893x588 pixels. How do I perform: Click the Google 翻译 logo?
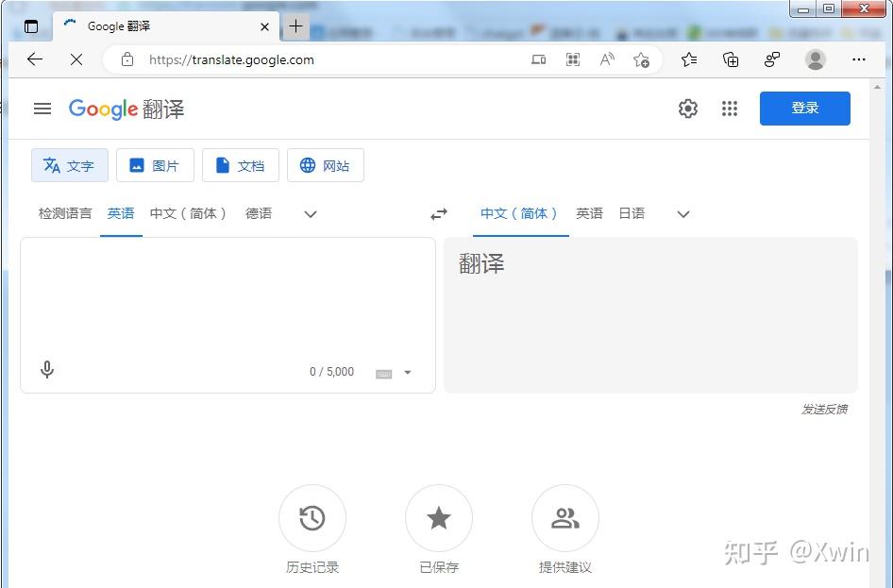pyautogui.click(x=126, y=109)
